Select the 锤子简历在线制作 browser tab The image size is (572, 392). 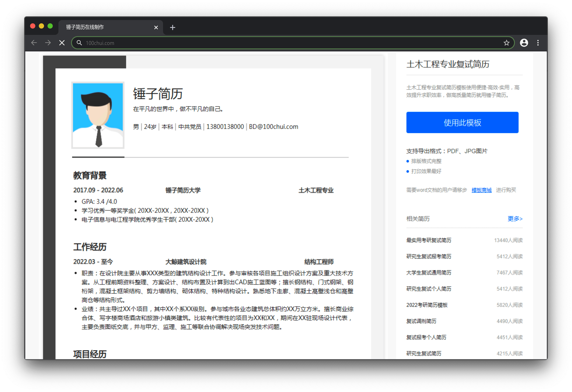point(111,27)
